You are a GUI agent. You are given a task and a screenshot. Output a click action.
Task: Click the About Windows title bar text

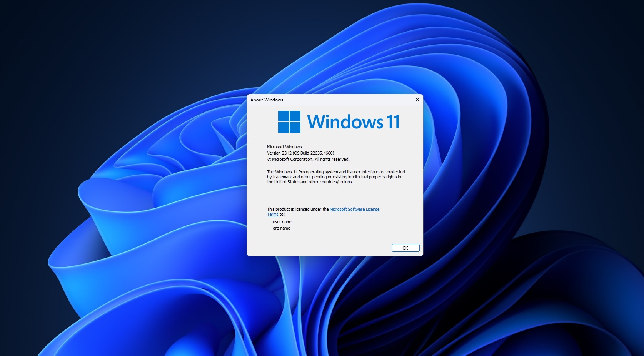267,100
